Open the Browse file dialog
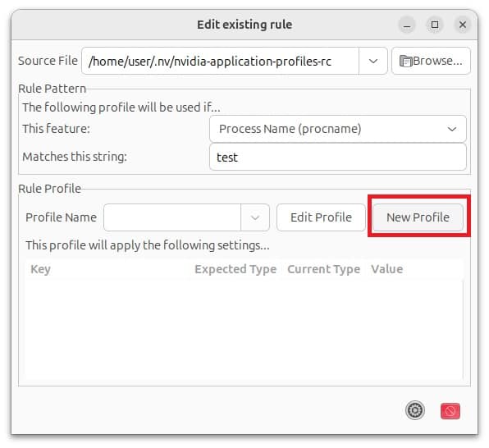The height and width of the screenshot is (448, 489). (431, 61)
